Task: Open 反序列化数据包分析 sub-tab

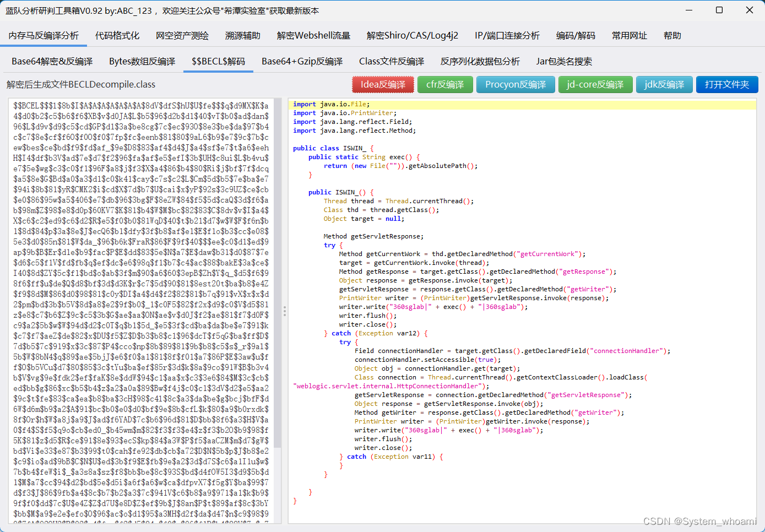Action: click(480, 61)
